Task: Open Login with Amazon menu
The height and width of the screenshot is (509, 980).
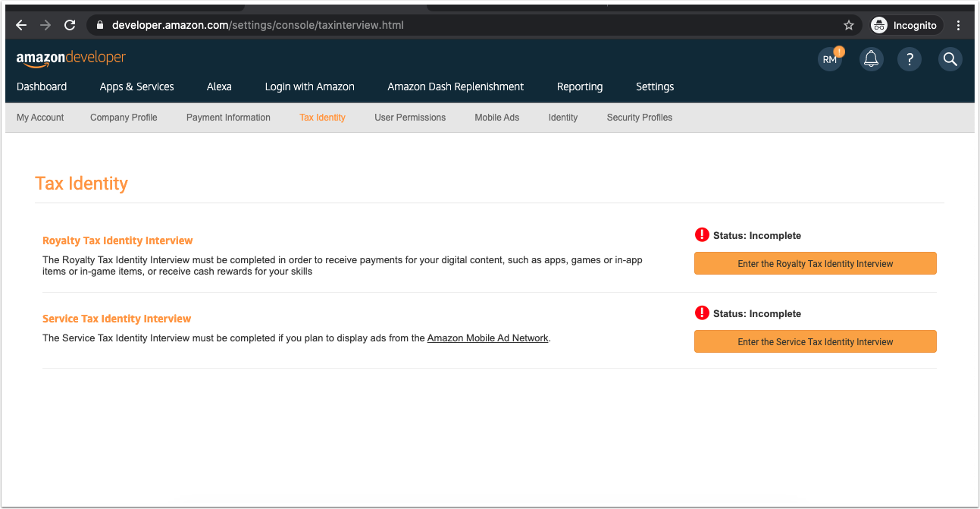Action: click(310, 86)
